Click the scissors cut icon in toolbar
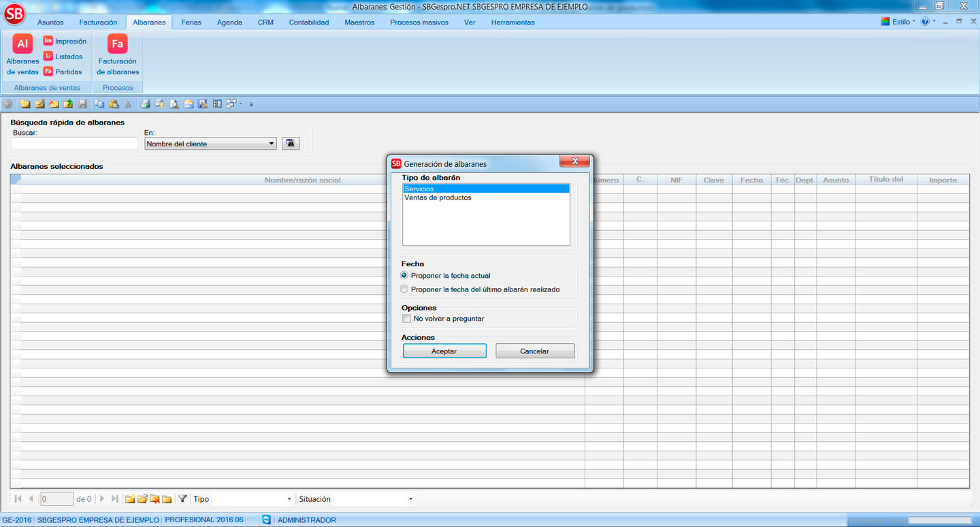 127,104
